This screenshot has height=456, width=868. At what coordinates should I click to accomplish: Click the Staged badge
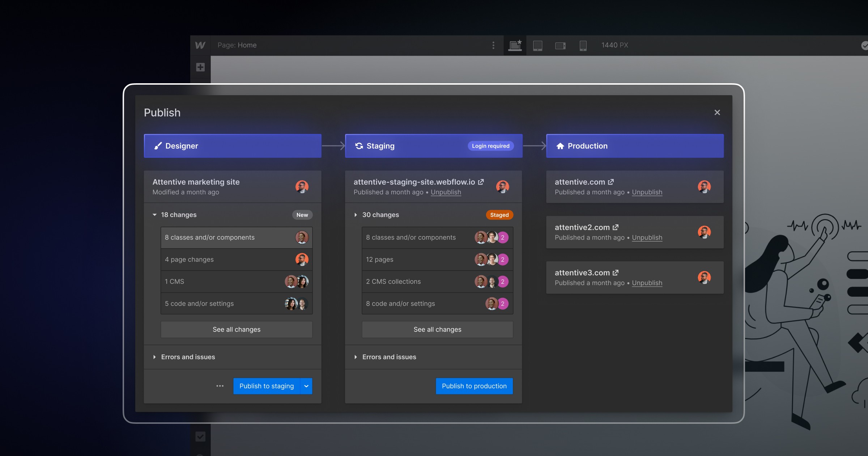click(499, 215)
